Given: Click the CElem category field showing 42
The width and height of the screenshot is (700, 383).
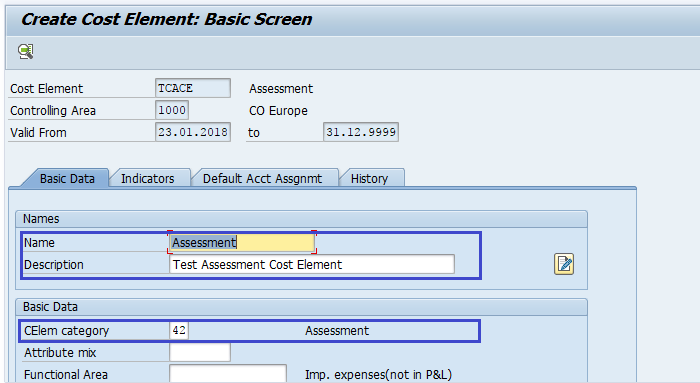Looking at the screenshot, I should tap(179, 330).
